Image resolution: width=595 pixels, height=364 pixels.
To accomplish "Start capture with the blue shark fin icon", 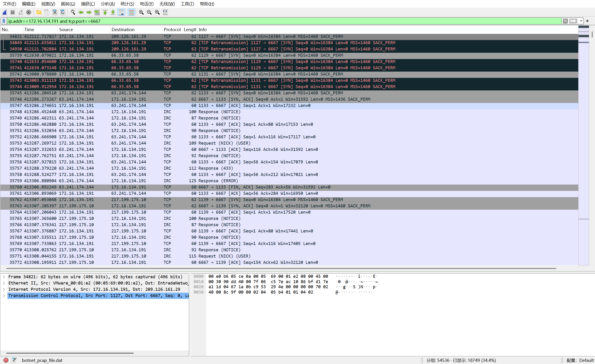I will pyautogui.click(x=5, y=12).
